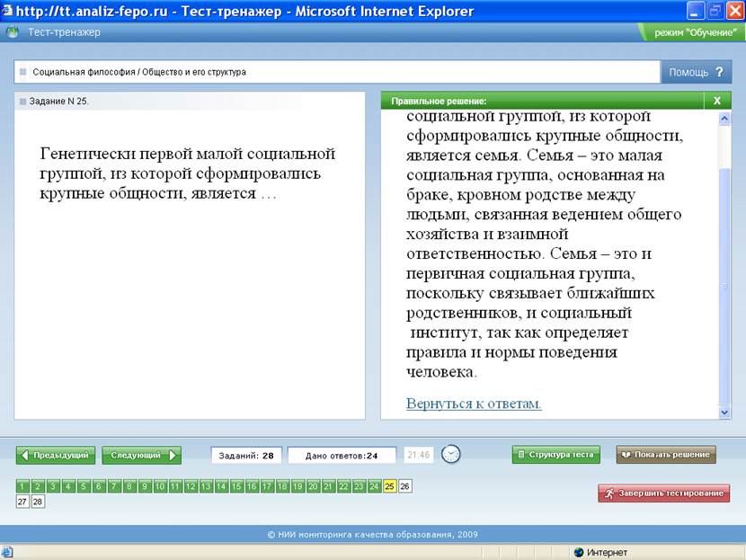Click the Internet globe icon in status bar
The height and width of the screenshot is (560, 746).
(579, 553)
